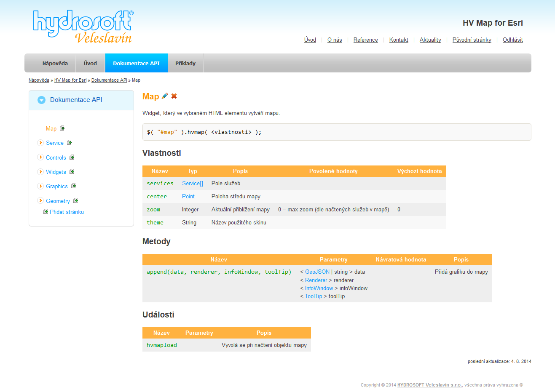
Task: Click the HV Map for Esri page title
Action: point(493,23)
